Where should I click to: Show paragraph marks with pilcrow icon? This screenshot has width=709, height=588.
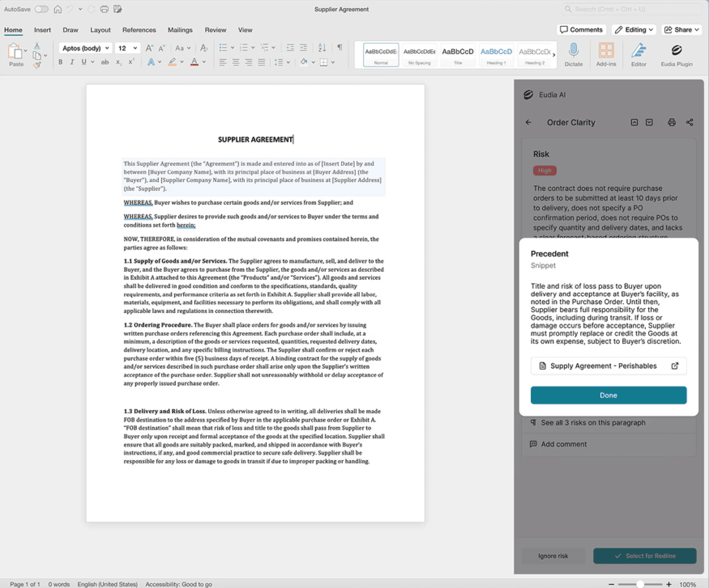coord(340,48)
